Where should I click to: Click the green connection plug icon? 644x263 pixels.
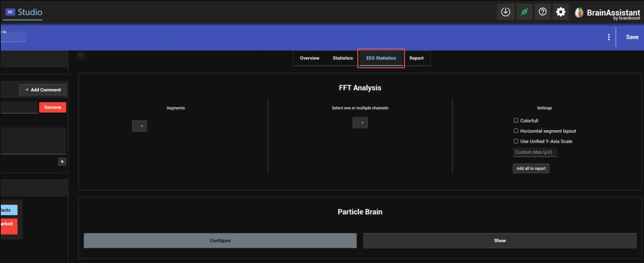524,12
